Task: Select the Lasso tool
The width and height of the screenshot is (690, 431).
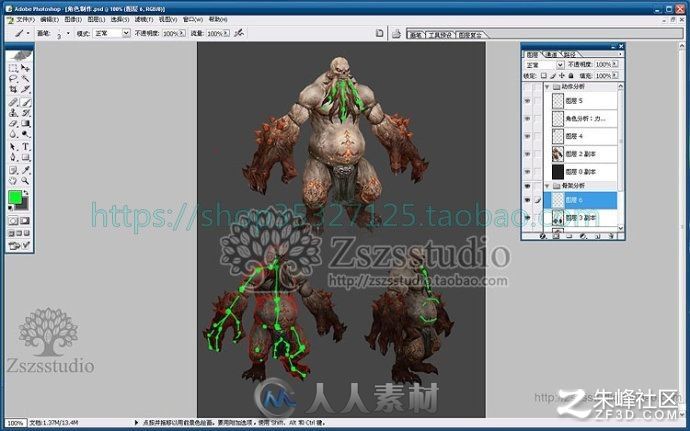Action: pos(13,79)
